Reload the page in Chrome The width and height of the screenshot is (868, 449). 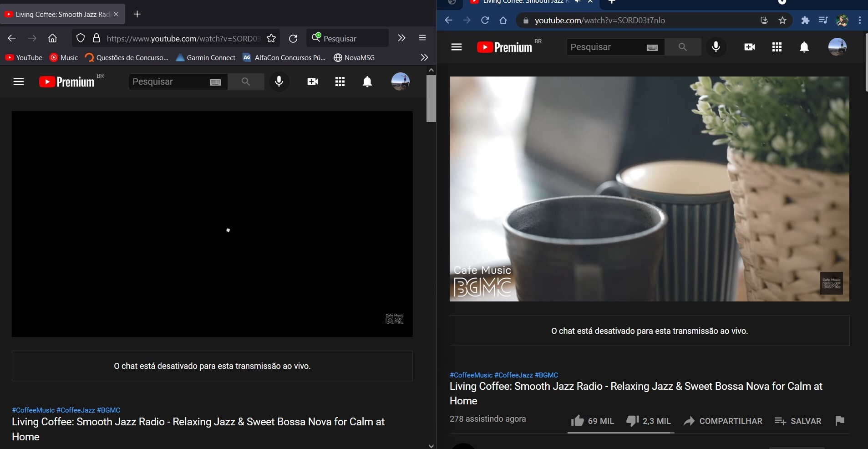pos(485,20)
